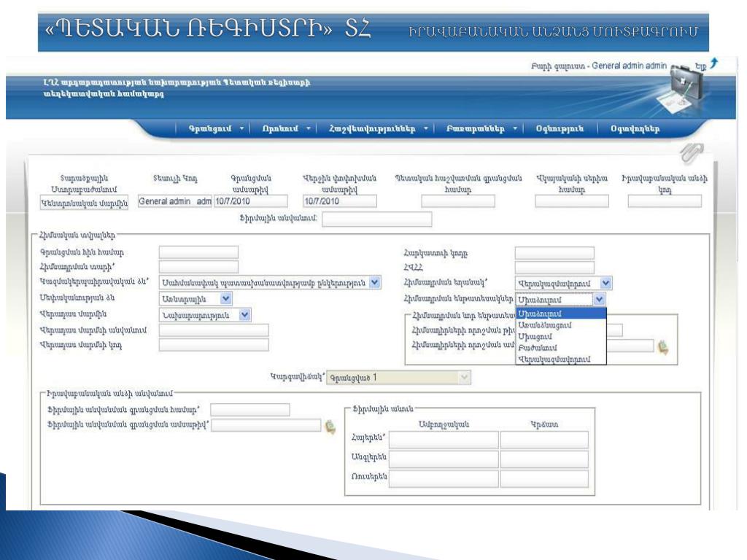The width and height of the screenshot is (747, 560).
Task: Open the Գրանցում menu
Action: (211, 128)
